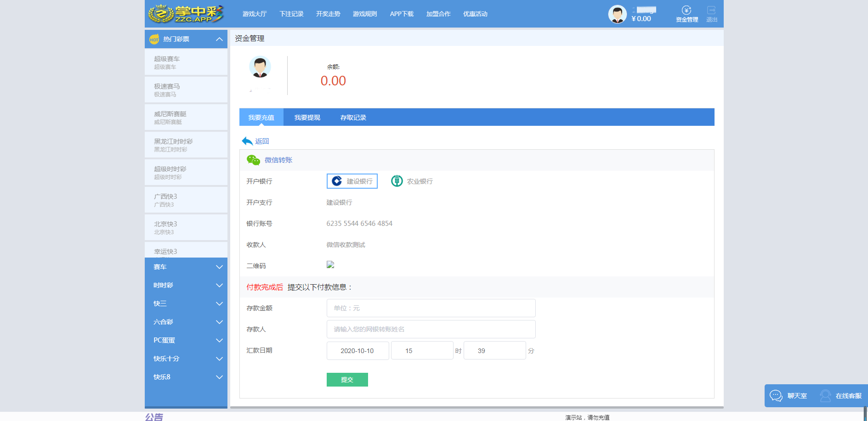Click the 微信收款测试 payee text
The height and width of the screenshot is (421, 868).
tap(346, 245)
